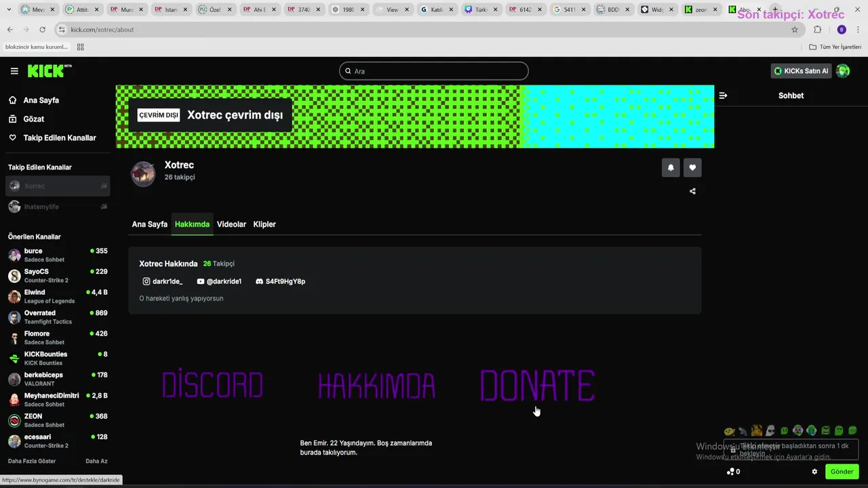Open Tüm Yer İşaretleri folder
868x488 pixels.
click(x=835, y=47)
